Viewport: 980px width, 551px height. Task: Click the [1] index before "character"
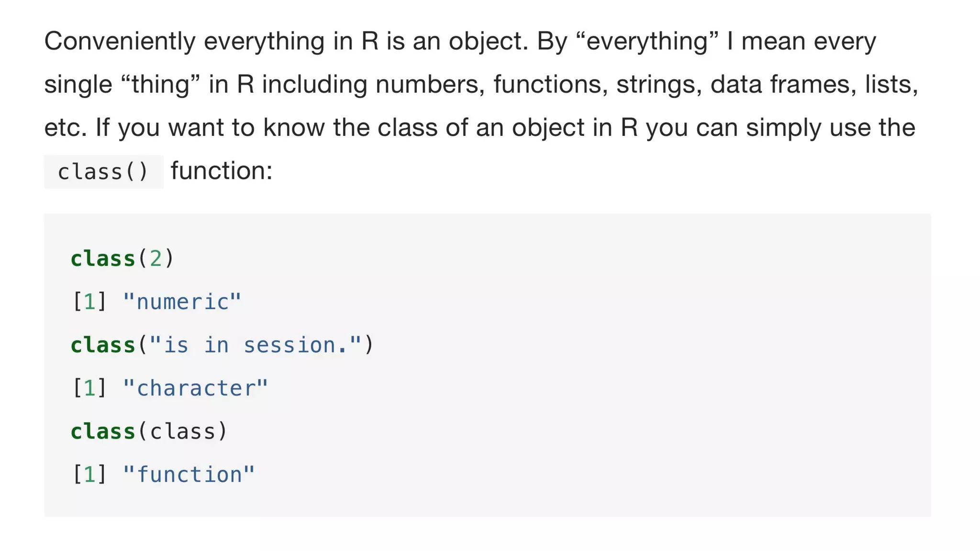tap(89, 388)
